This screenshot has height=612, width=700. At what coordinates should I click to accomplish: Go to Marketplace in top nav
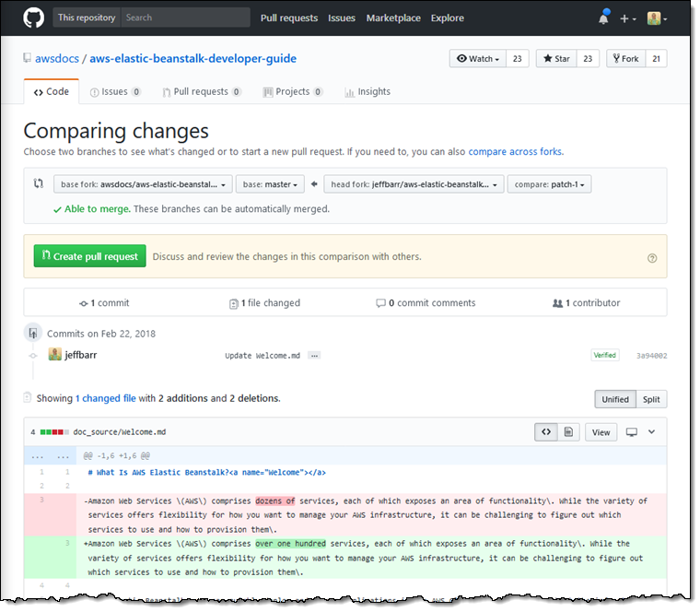(393, 18)
